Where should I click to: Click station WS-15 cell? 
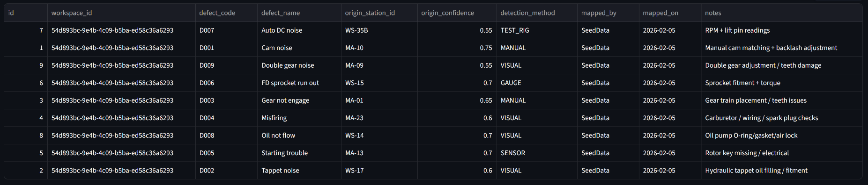click(x=379, y=83)
